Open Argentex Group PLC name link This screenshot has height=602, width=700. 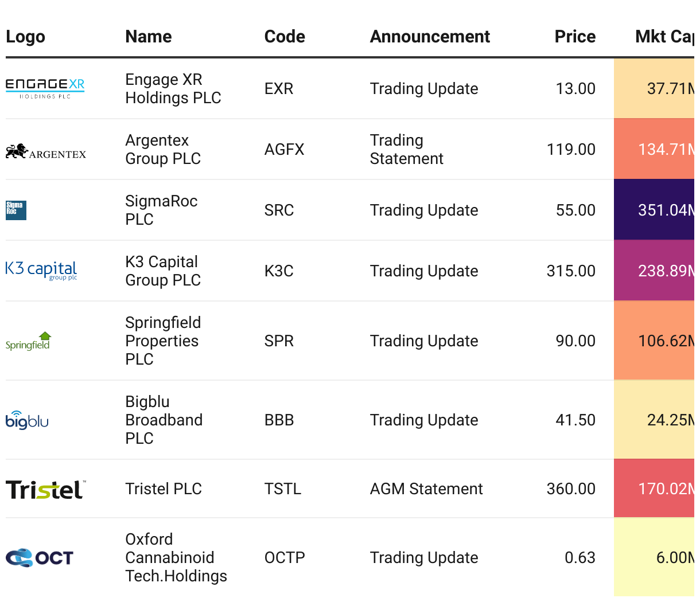pyautogui.click(x=163, y=150)
